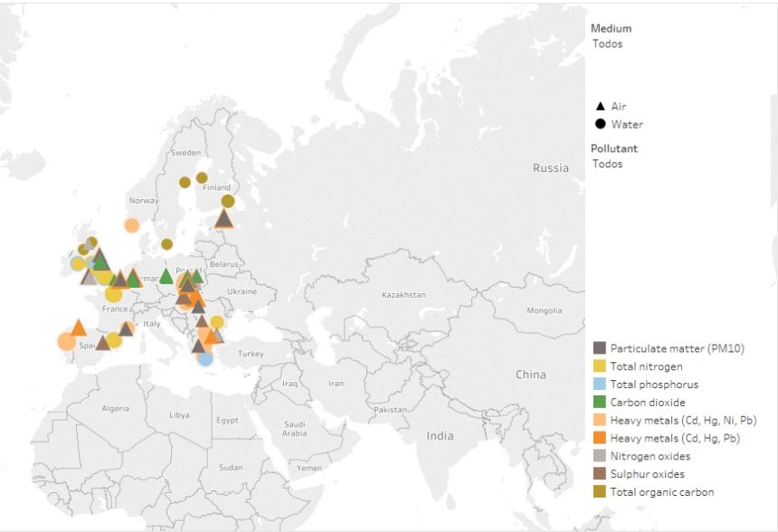Click the light orange circle below the Norway label
The width and height of the screenshot is (778, 532).
point(131,225)
